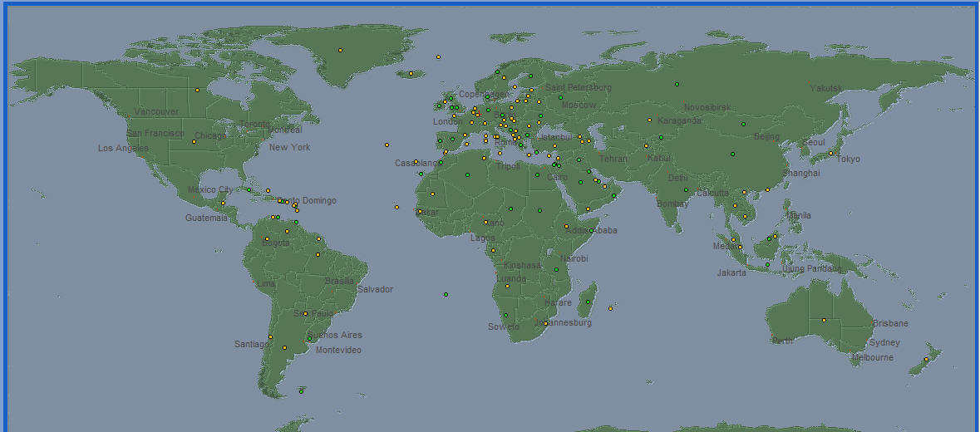980x432 pixels.
Task: Click the green marker on Madagascar
Action: 588,302
